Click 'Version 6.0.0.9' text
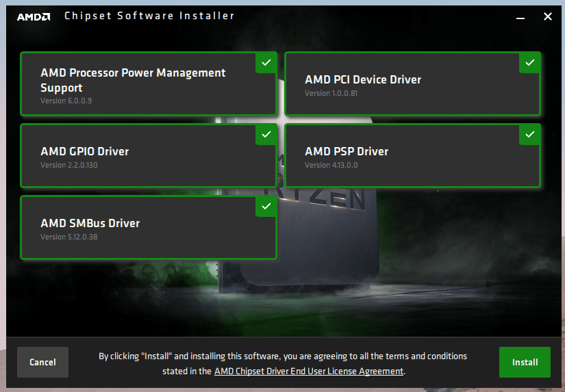The image size is (565, 392). click(x=66, y=101)
